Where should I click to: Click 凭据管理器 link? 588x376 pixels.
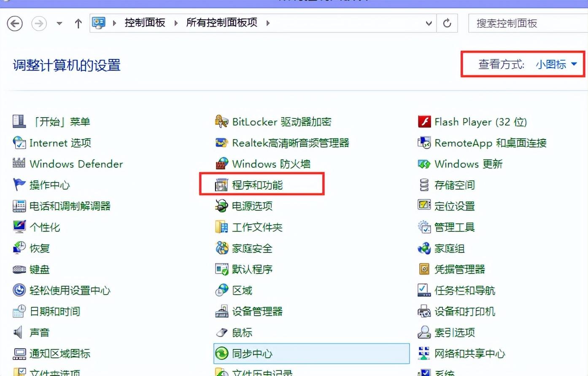(x=460, y=269)
